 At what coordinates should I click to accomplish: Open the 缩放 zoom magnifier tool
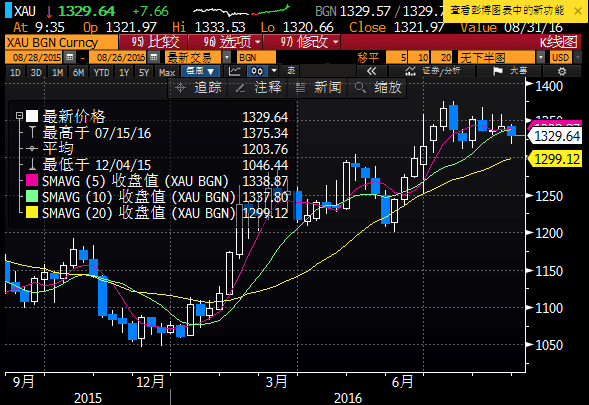click(378, 88)
